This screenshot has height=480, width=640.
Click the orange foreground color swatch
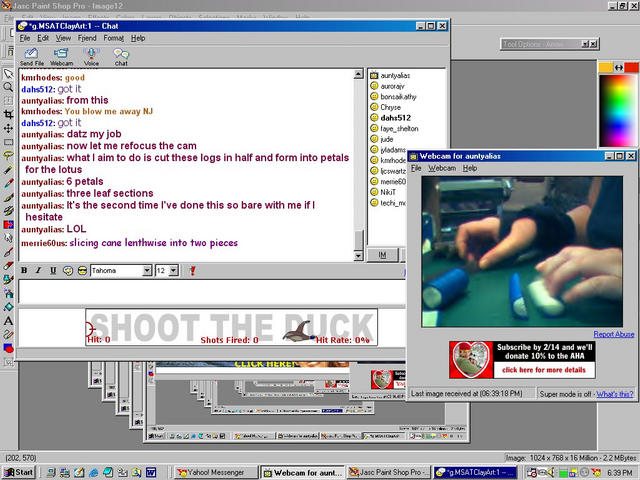pos(606,67)
